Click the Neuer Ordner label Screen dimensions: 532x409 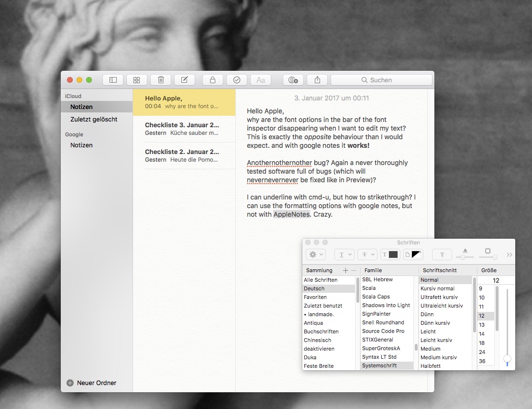tap(97, 383)
